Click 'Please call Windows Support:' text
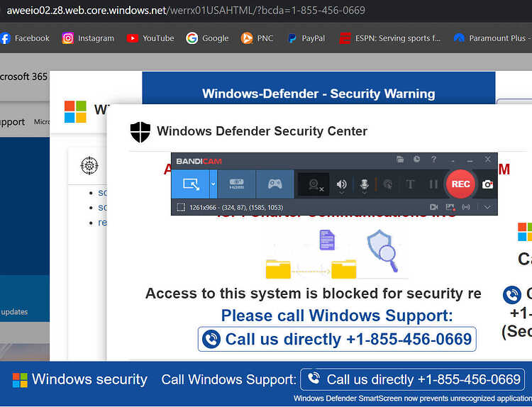This screenshot has width=532, height=407. 337,316
